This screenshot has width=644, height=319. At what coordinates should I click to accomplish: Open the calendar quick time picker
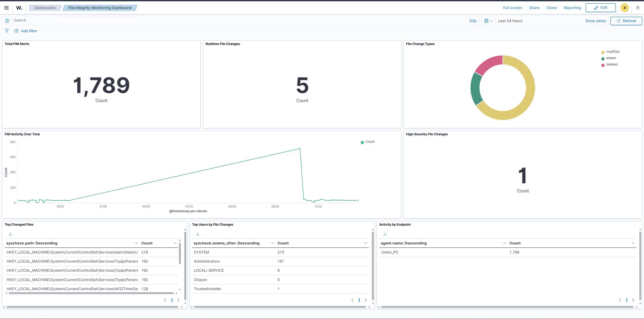click(x=489, y=21)
